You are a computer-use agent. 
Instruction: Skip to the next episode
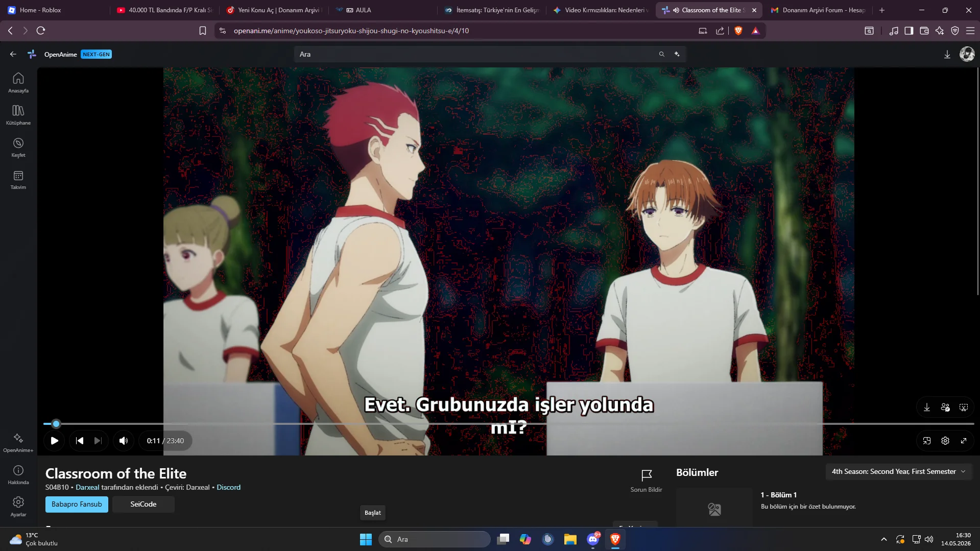[98, 441]
